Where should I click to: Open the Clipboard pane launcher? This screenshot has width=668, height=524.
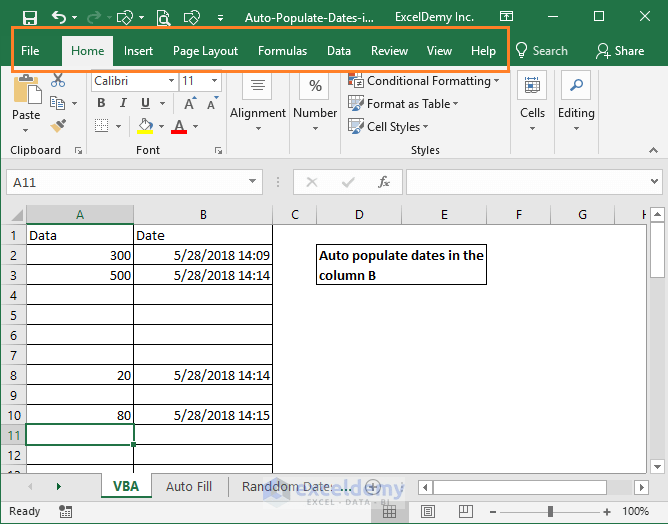78,150
